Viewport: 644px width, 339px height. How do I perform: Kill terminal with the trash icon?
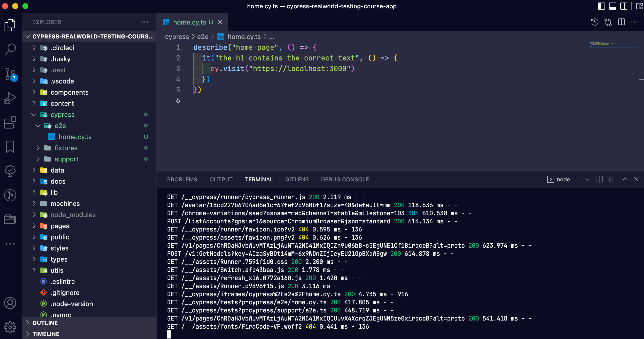pyautogui.click(x=612, y=179)
